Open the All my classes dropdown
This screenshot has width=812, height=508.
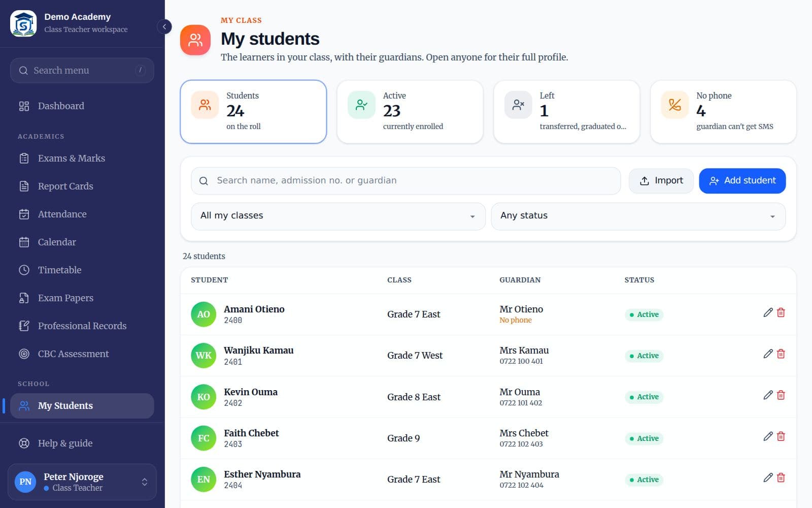(338, 216)
